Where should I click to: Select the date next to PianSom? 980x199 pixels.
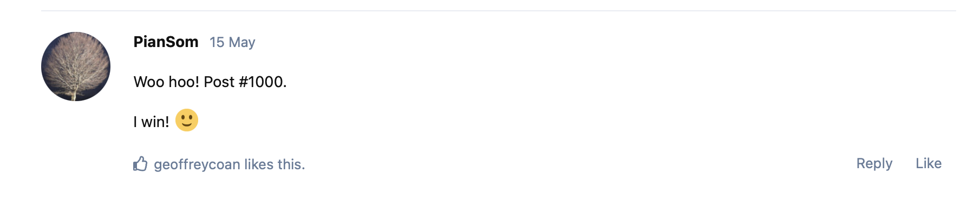[232, 42]
